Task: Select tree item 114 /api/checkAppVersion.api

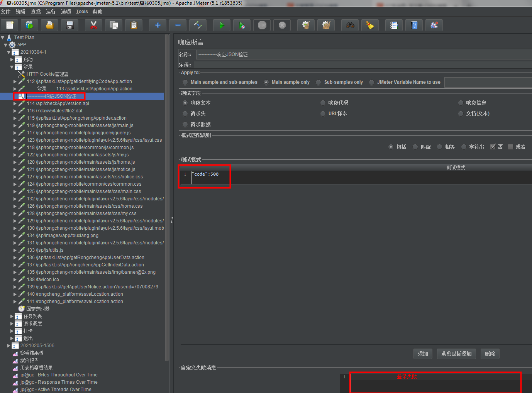Action: [x=58, y=103]
